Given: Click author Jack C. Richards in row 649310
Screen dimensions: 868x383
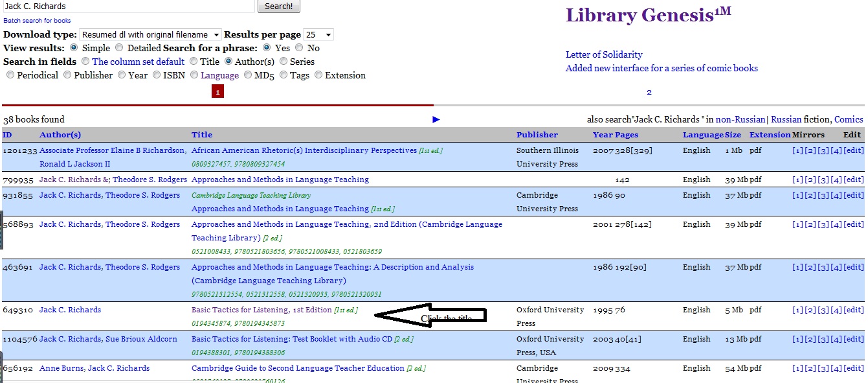Looking at the screenshot, I should point(70,310).
